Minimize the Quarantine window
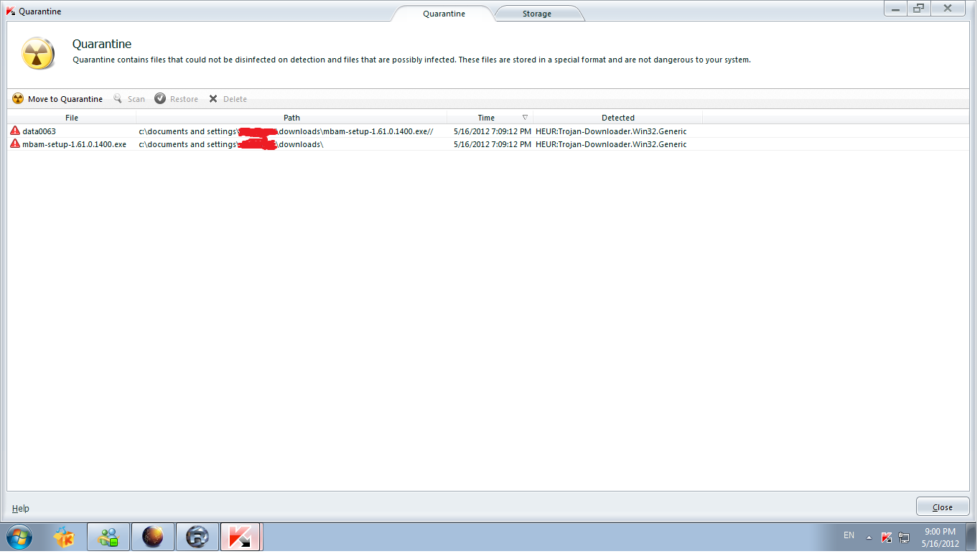The height and width of the screenshot is (559, 980). click(895, 9)
